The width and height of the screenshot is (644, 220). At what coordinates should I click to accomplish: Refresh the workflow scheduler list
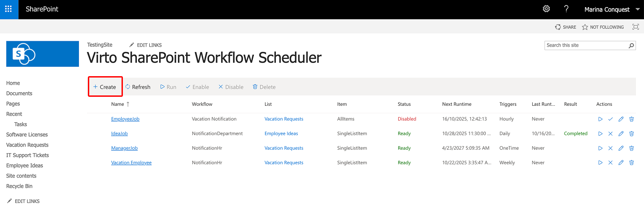click(x=138, y=87)
